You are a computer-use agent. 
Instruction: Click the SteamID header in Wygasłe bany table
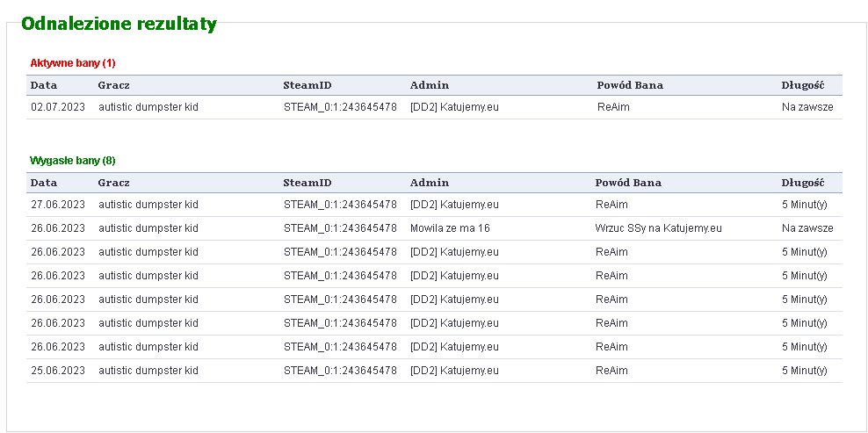pyautogui.click(x=307, y=183)
